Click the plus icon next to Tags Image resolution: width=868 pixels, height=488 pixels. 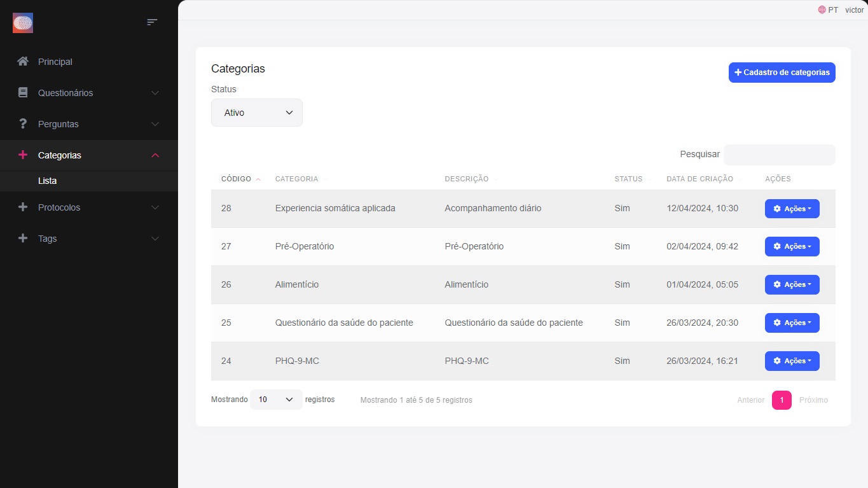click(22, 238)
